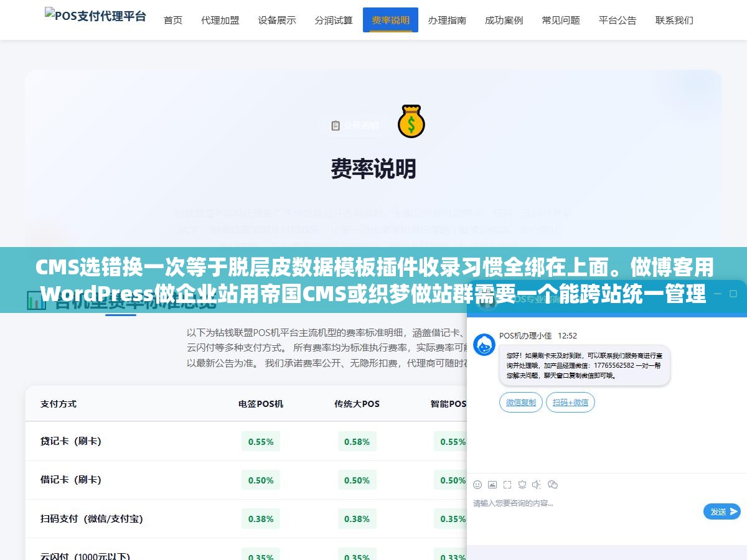Screen dimensions: 747x560
Task: Open the 平台公告 menu item
Action: click(618, 20)
